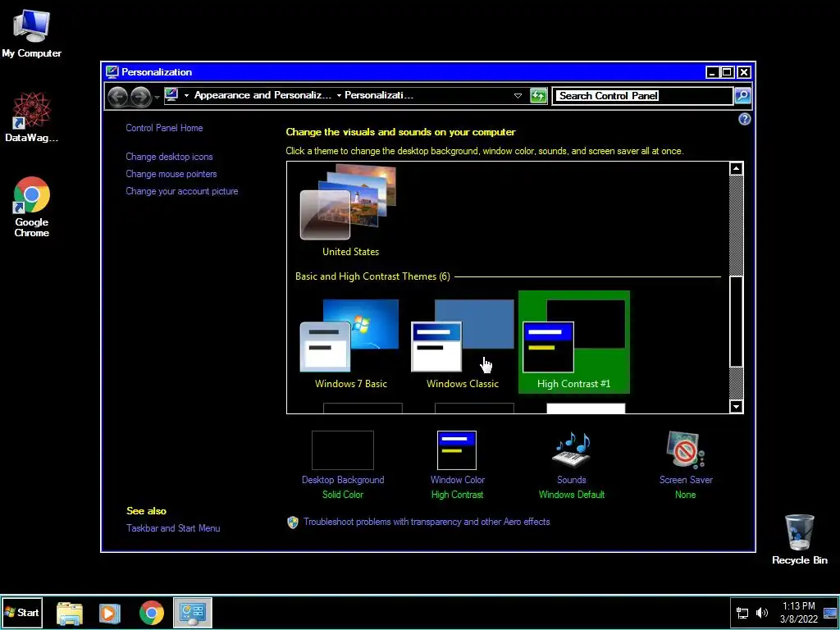This screenshot has height=630, width=840.
Task: Open Troubleshoot problems with transparency link
Action: (427, 521)
